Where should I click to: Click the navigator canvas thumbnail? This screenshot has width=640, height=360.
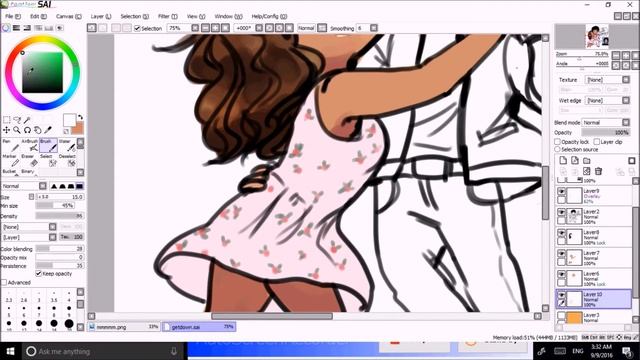tap(597, 36)
